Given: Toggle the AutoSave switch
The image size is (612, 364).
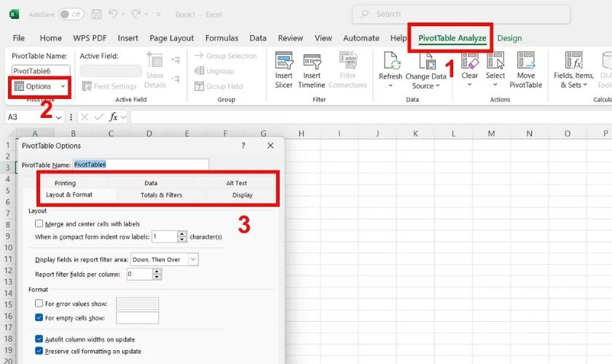Looking at the screenshot, I should tap(71, 15).
